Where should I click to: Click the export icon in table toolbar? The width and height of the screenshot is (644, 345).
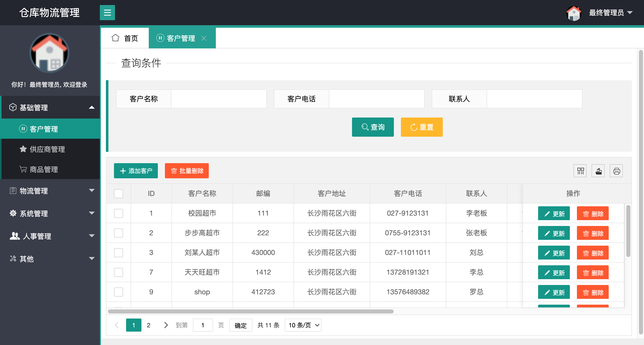[x=598, y=171]
